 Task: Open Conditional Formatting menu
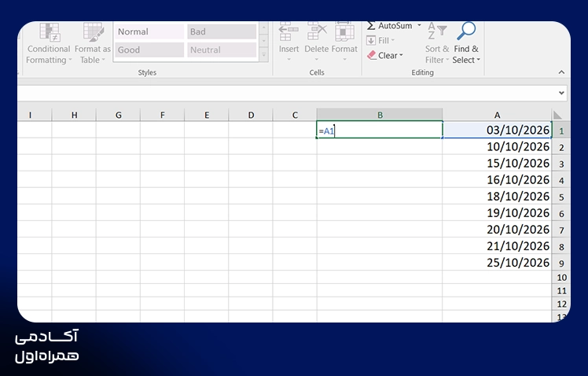click(x=49, y=44)
